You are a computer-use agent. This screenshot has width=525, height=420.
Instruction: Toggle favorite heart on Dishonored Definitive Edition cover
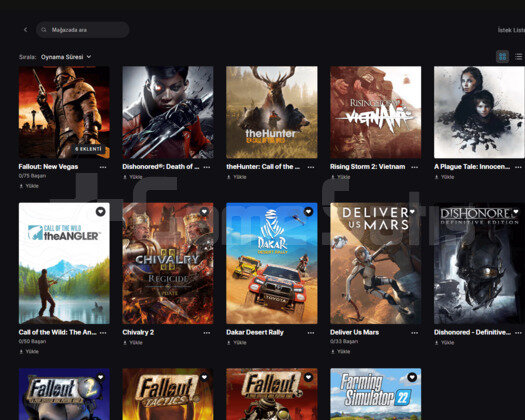[x=516, y=212]
